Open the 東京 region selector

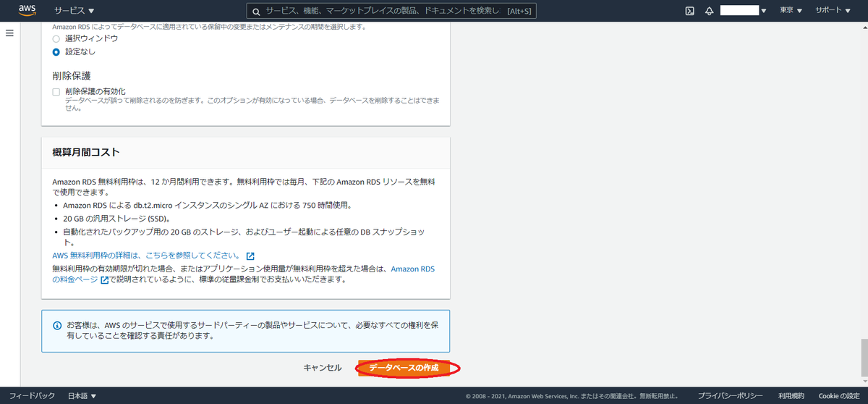coord(791,11)
